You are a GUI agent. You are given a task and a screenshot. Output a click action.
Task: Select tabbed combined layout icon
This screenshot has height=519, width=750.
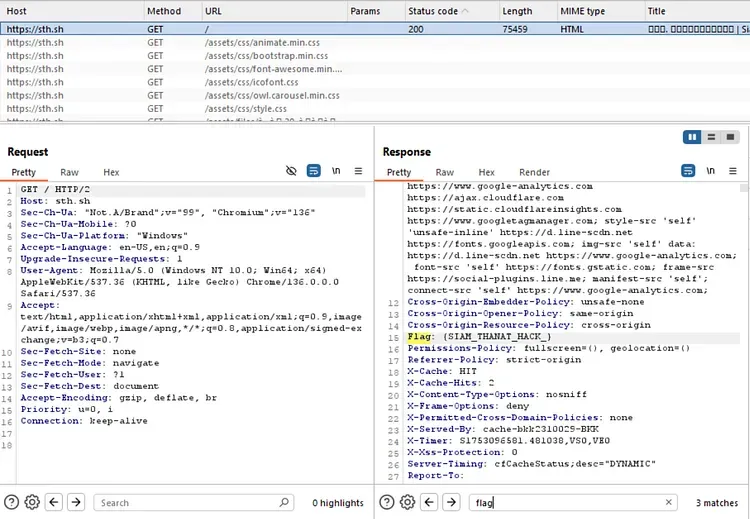click(730, 137)
